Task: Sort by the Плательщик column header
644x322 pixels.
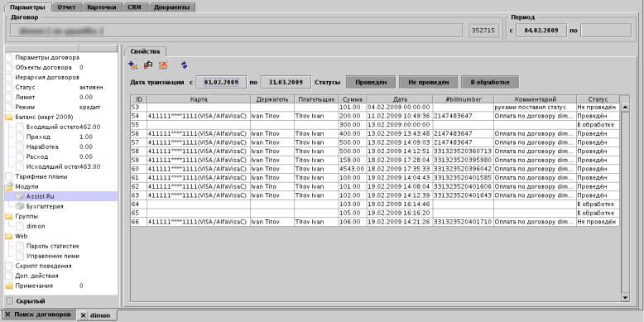Action: click(316, 99)
